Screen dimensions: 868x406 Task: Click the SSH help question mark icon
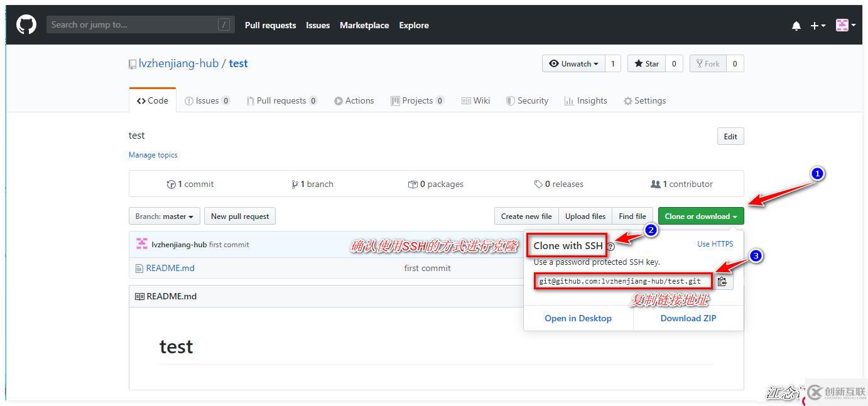(610, 247)
